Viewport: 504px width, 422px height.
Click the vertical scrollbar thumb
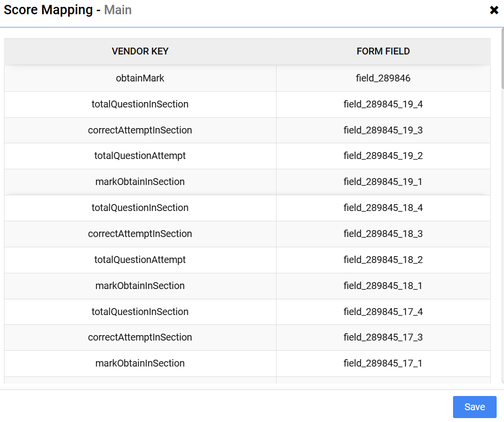(502, 58)
